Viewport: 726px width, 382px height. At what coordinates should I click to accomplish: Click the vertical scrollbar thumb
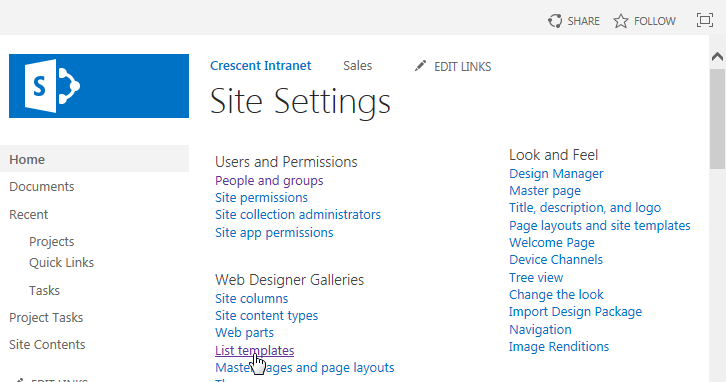[717, 119]
